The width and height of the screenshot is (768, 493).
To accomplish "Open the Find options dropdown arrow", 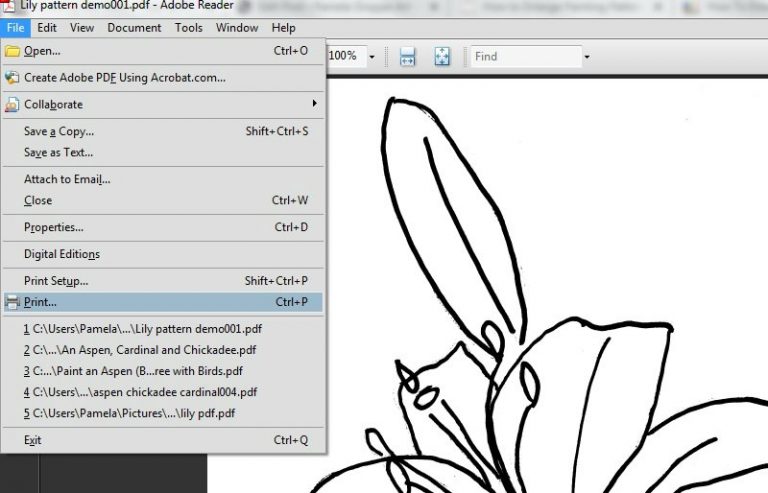I will (587, 57).
